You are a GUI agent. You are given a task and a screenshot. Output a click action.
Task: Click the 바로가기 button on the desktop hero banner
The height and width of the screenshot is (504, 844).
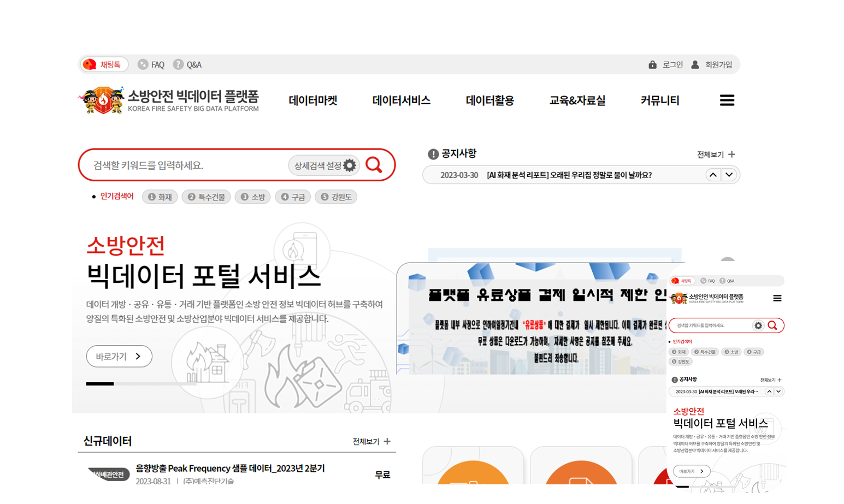tap(119, 357)
